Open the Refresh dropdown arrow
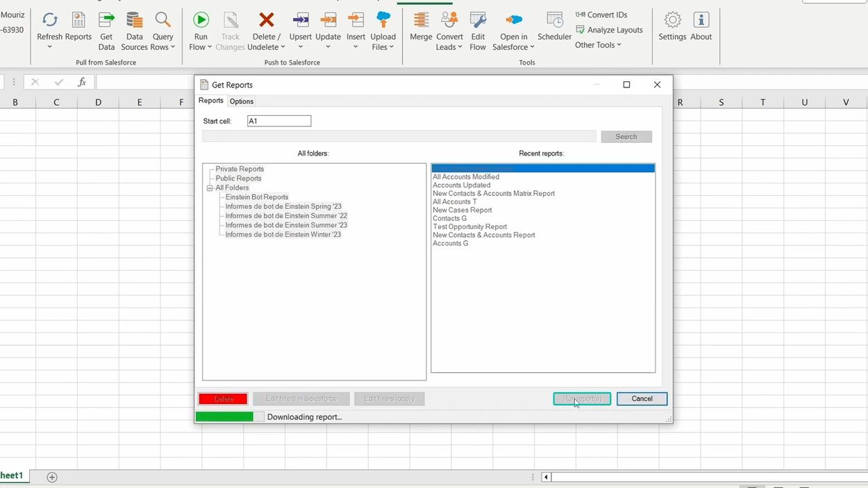 [49, 48]
